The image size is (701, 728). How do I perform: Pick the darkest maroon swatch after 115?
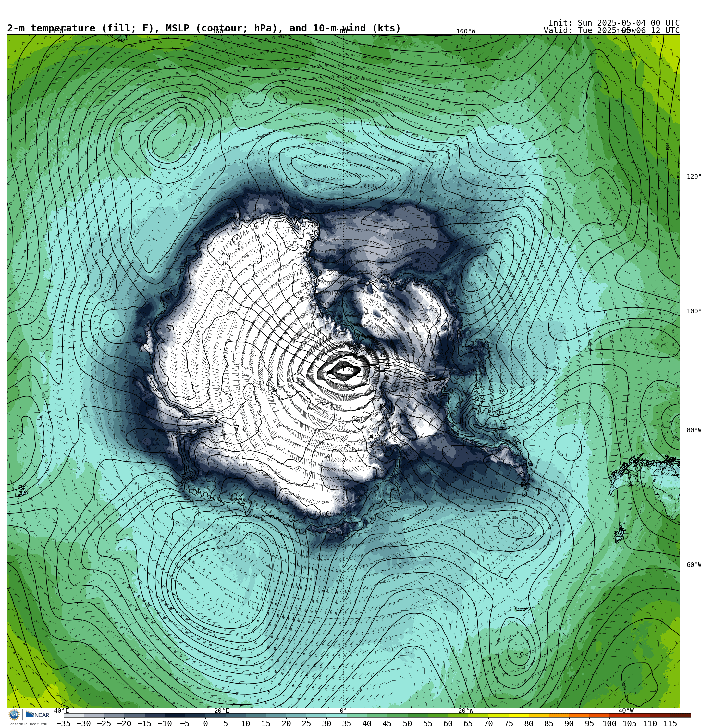[x=681, y=715]
